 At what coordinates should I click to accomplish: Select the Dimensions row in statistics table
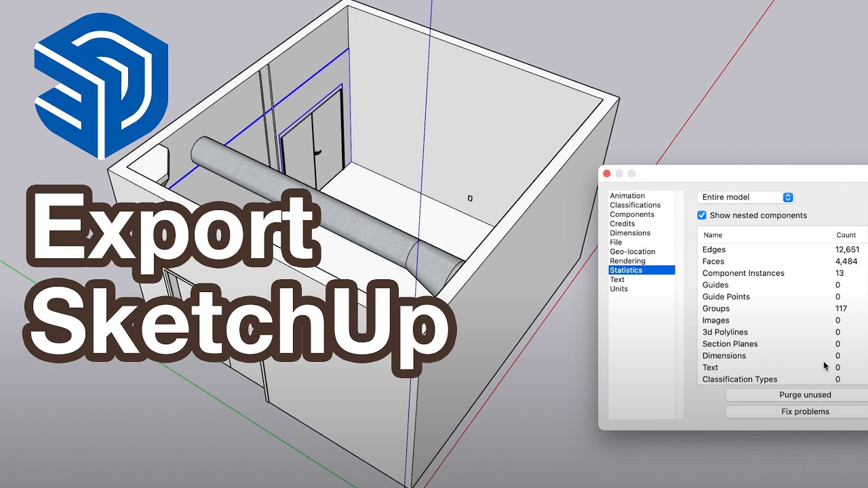click(x=783, y=356)
